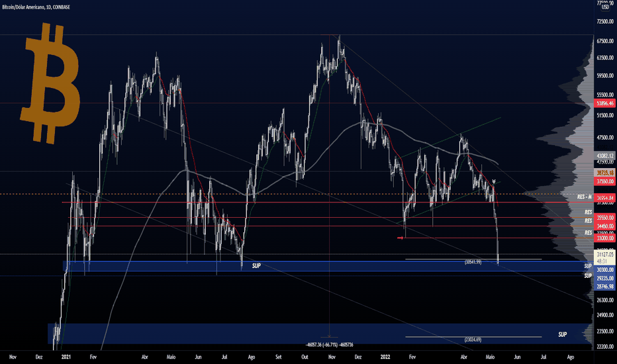Click the red 33000.00 price tag
The width and height of the screenshot is (617, 364).
click(x=605, y=238)
